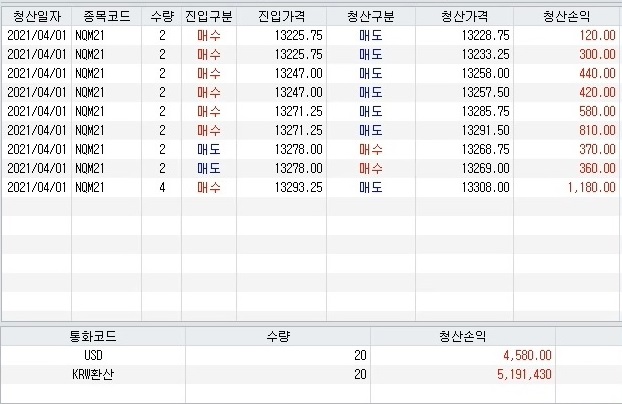This screenshot has width=622, height=404.
Task: Click the row with profit 810.00
Action: pos(311,130)
